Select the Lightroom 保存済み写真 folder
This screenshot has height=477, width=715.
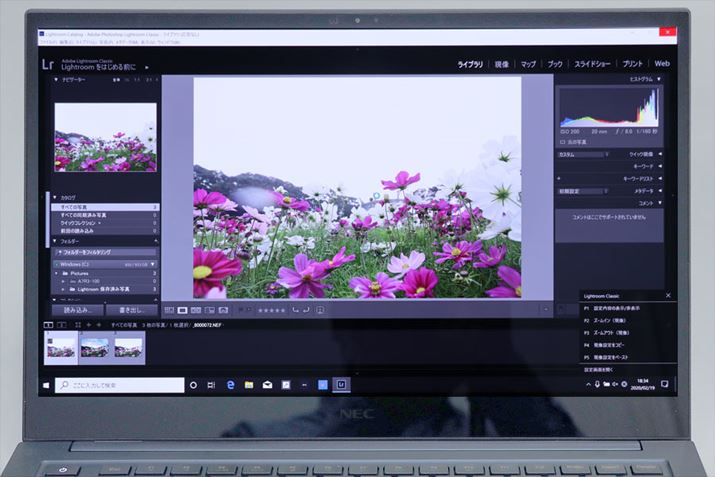click(x=106, y=289)
